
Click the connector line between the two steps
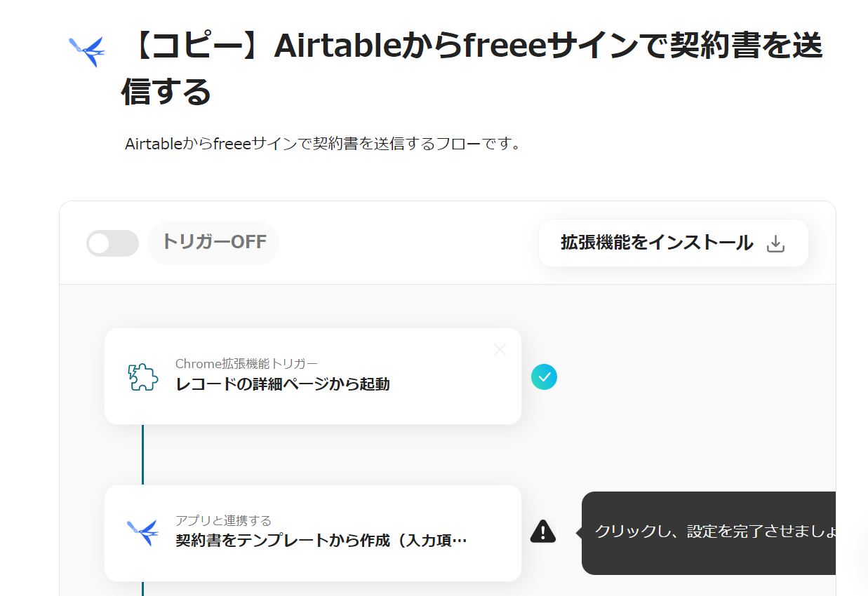click(142, 454)
